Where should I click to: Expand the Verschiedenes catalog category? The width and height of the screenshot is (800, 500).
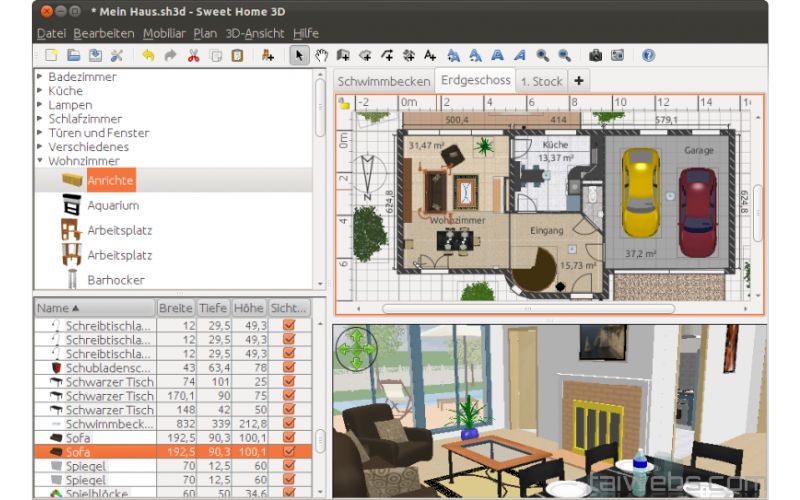(x=40, y=146)
